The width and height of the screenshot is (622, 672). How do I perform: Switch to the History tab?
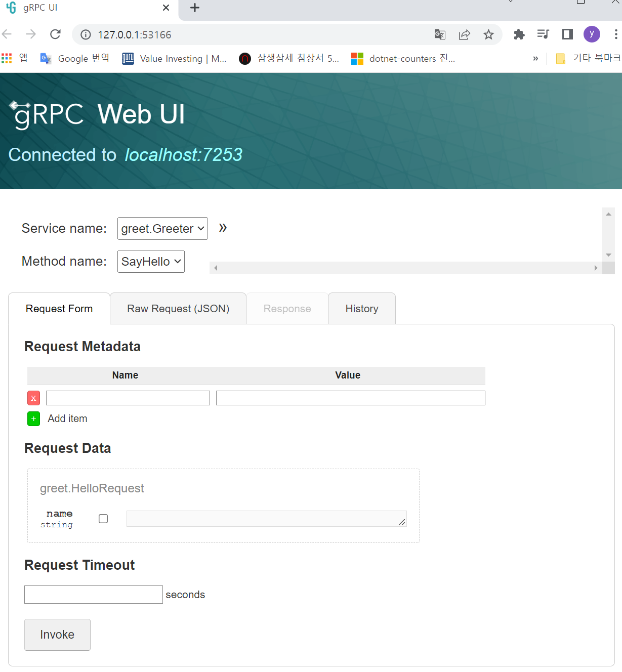pos(362,309)
